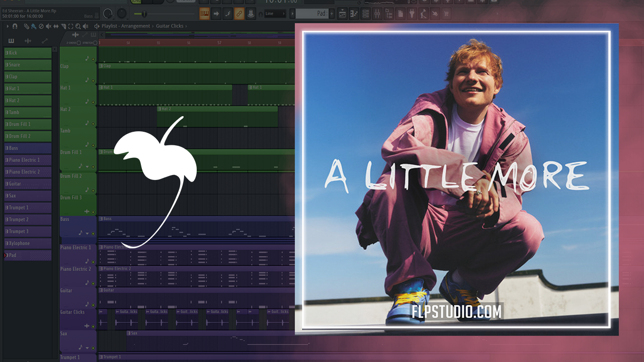The width and height of the screenshot is (644, 362).
Task: Click the Guitar Clicks track label
Action: click(72, 312)
